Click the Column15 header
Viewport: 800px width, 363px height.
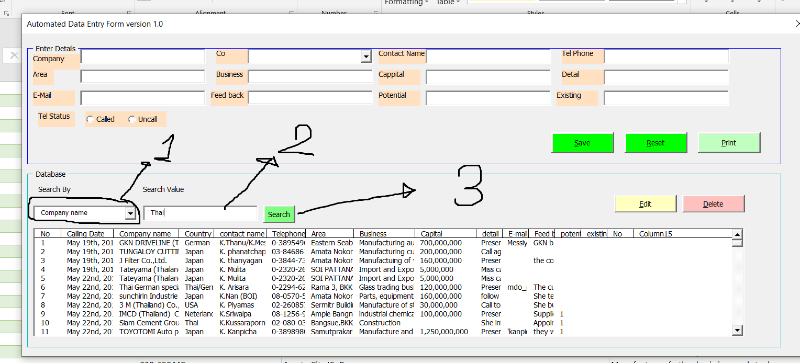pyautogui.click(x=656, y=234)
